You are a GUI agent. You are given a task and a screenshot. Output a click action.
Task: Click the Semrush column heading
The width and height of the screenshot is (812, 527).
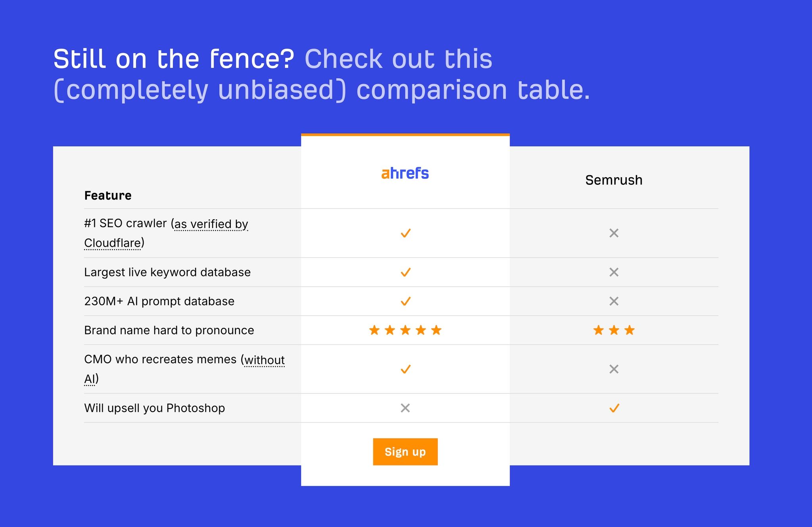click(614, 180)
